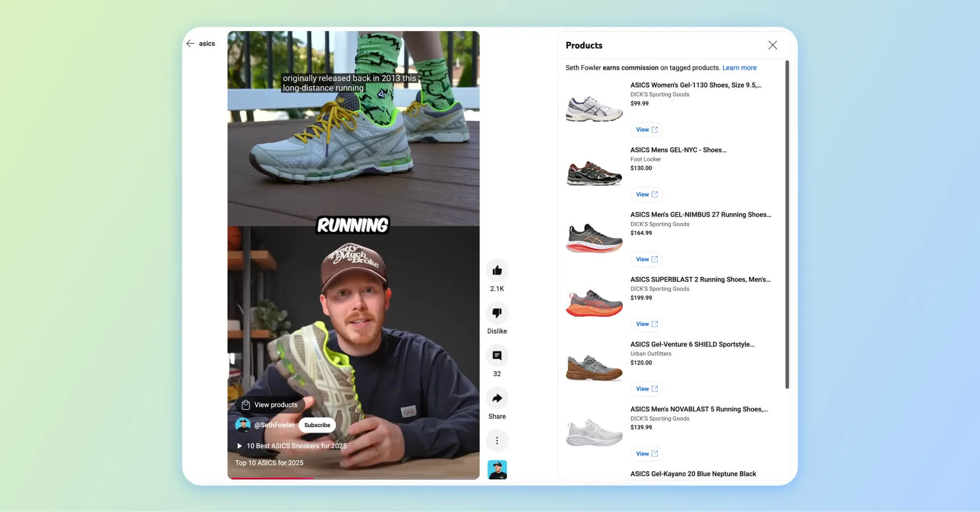The image size is (980, 512).
Task: Click the $139.99 price
Action: pos(641,427)
